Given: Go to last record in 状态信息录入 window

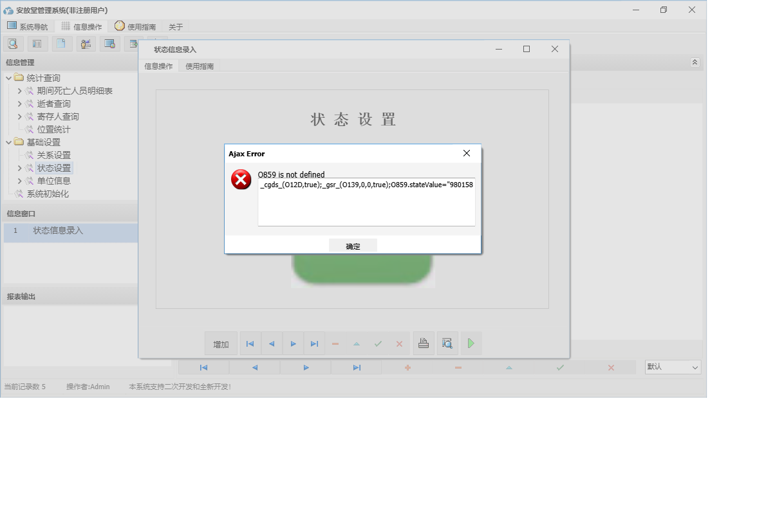Looking at the screenshot, I should [x=315, y=344].
